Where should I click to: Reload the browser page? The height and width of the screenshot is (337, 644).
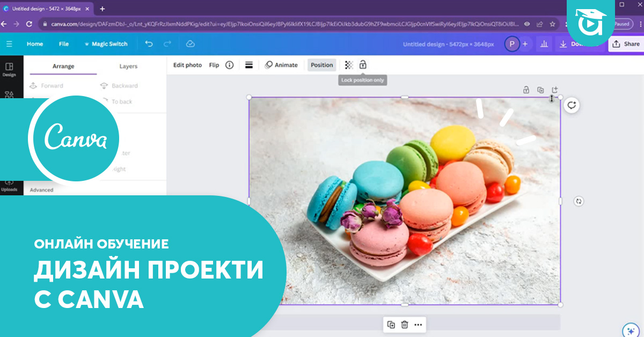tap(29, 24)
